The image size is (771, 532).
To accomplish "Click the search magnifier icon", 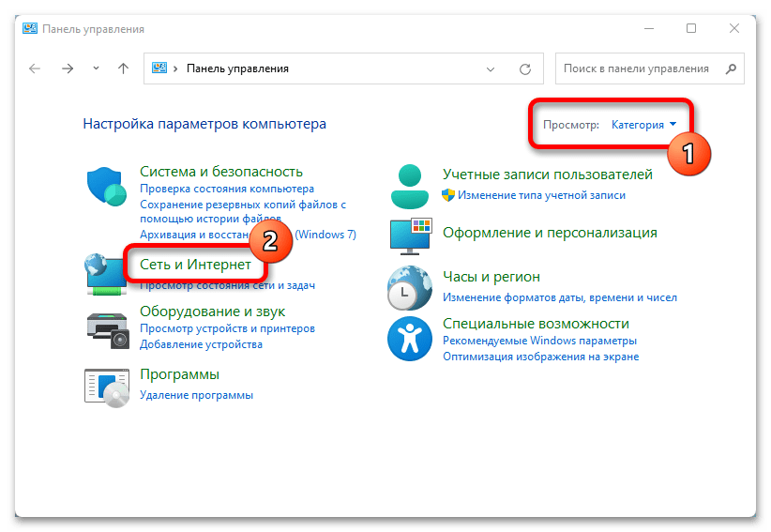I will (x=732, y=68).
